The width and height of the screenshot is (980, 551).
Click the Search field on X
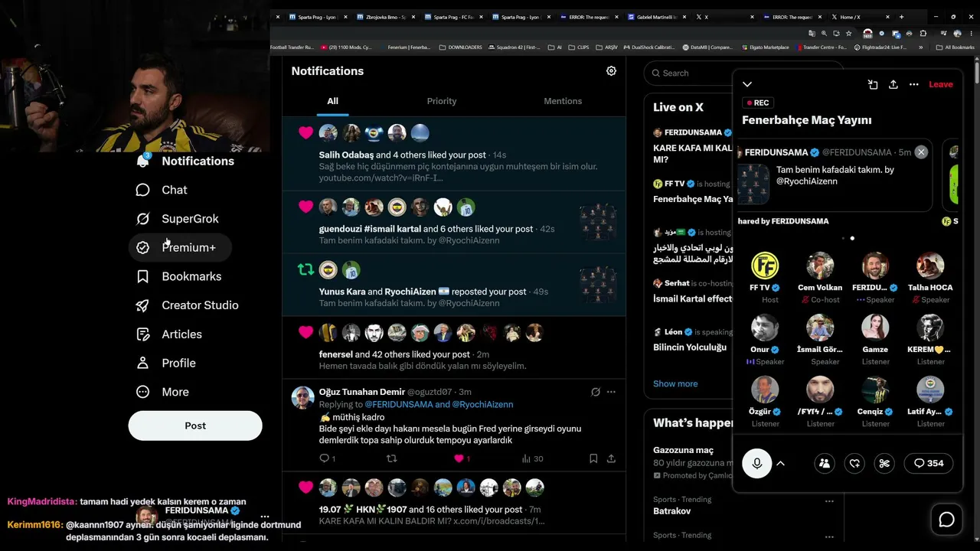(x=689, y=73)
